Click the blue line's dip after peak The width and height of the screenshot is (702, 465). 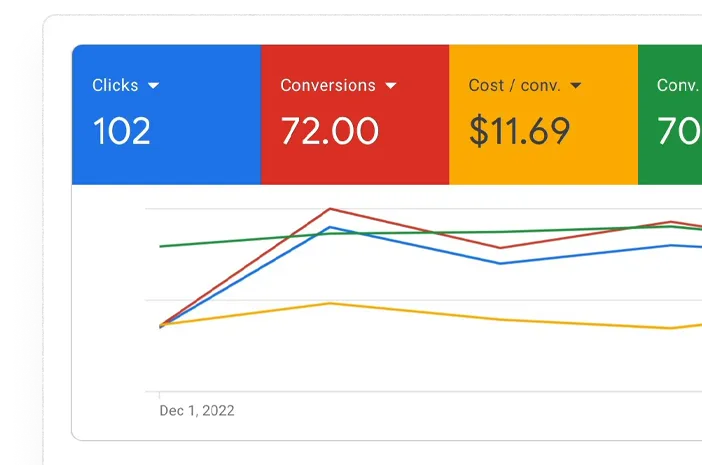coord(500,263)
